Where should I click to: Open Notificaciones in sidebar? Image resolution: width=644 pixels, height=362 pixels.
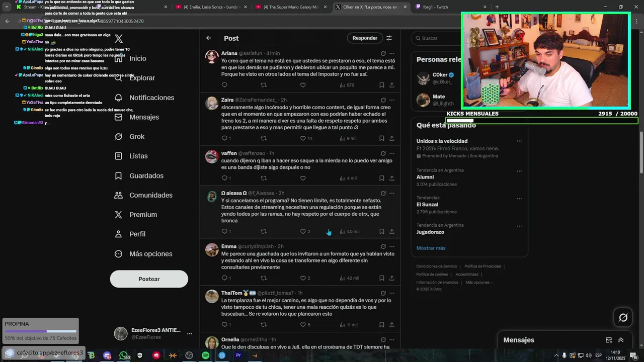(144, 98)
